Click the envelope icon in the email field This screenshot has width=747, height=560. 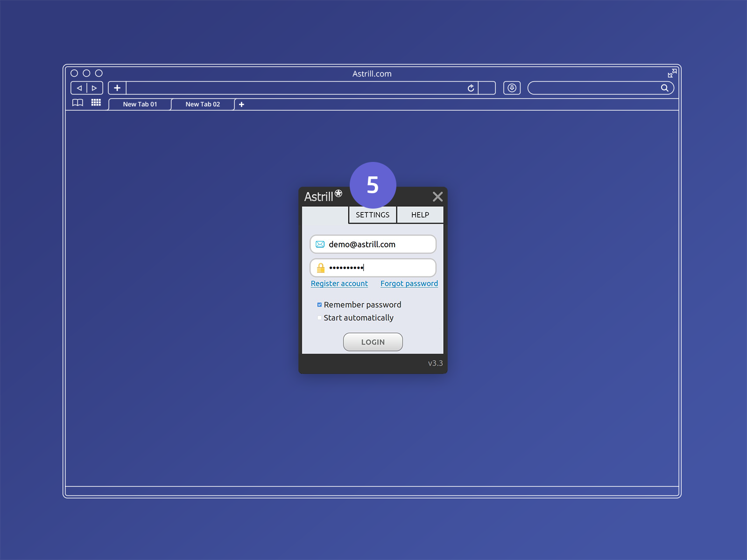[x=320, y=244]
